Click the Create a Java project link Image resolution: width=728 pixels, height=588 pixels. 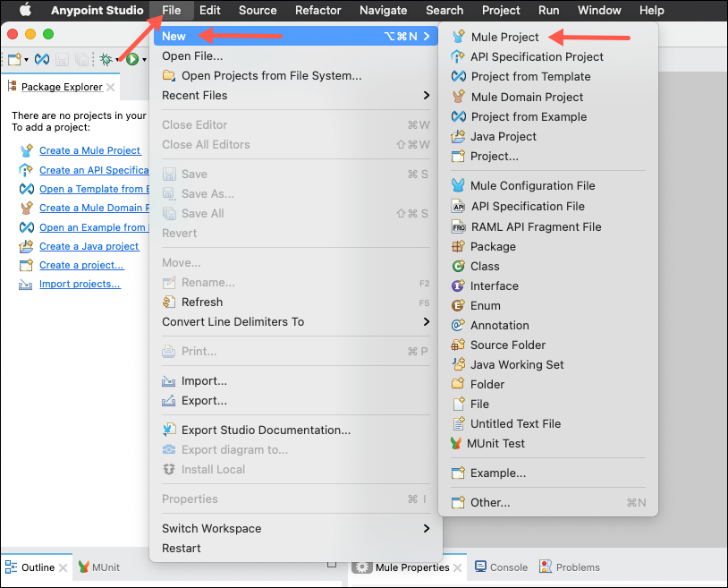coord(89,246)
